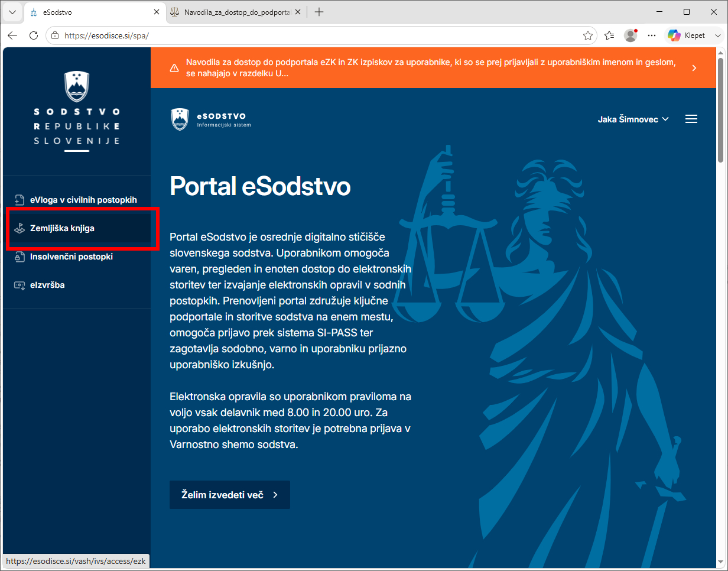728x571 pixels.
Task: Open the Klepet Copilot button
Action: pos(687,35)
